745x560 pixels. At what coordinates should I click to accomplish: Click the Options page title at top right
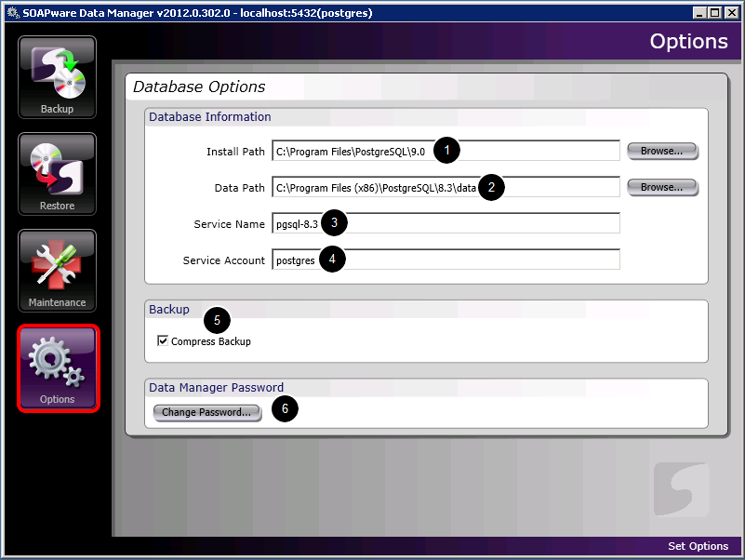pos(688,41)
